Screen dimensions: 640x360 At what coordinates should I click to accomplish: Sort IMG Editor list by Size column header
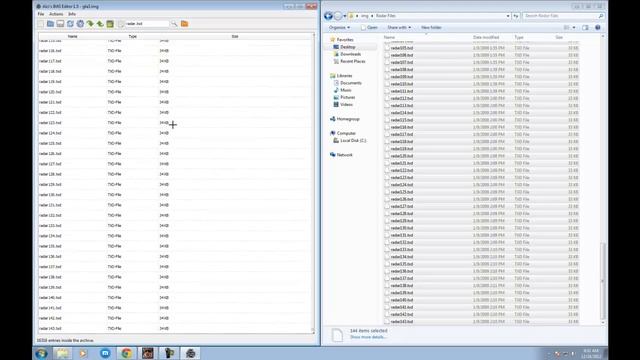point(235,36)
